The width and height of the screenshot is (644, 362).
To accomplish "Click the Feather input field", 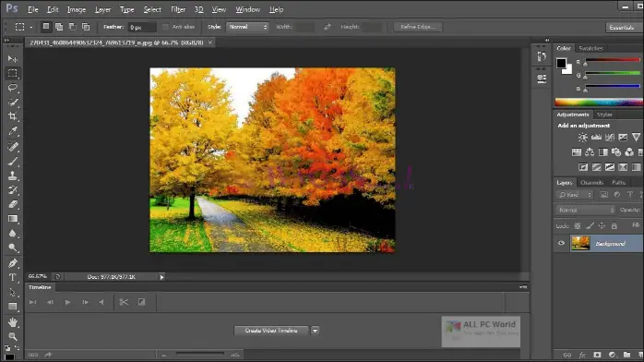I will (142, 27).
